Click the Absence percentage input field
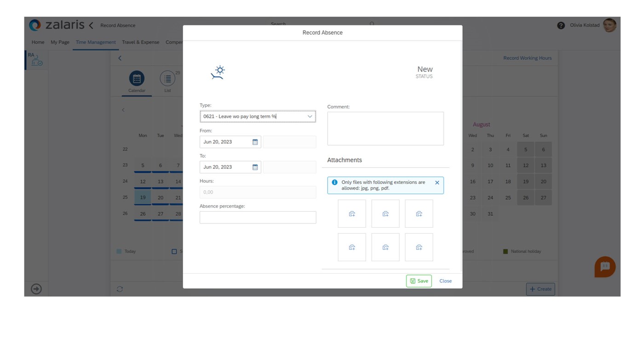 258,218
